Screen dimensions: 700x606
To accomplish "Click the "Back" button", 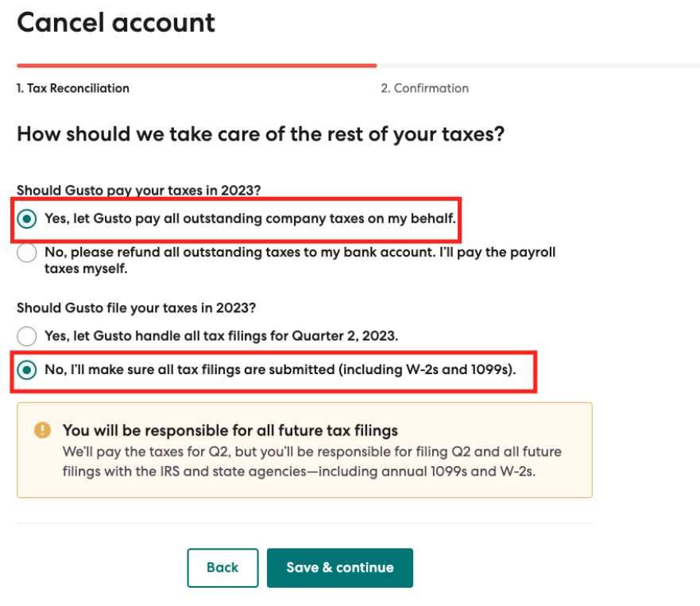I will coord(222,567).
